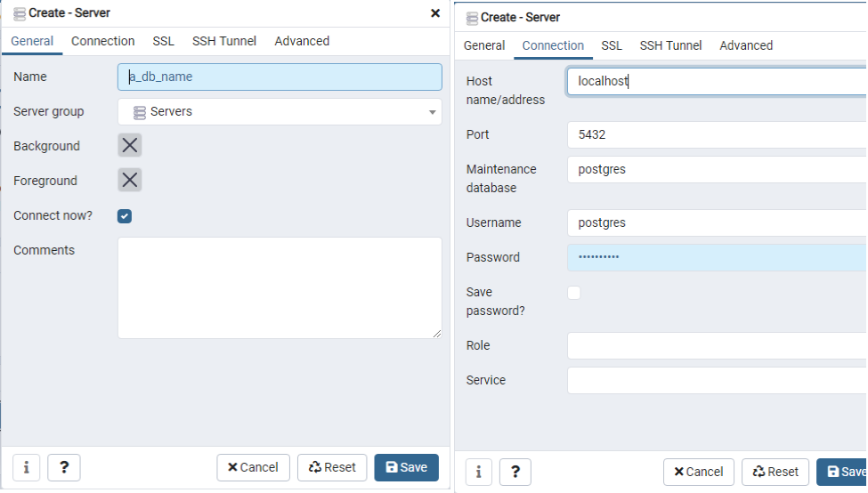Click the info icon in left dialog
The height and width of the screenshot is (493, 868).
point(26,467)
